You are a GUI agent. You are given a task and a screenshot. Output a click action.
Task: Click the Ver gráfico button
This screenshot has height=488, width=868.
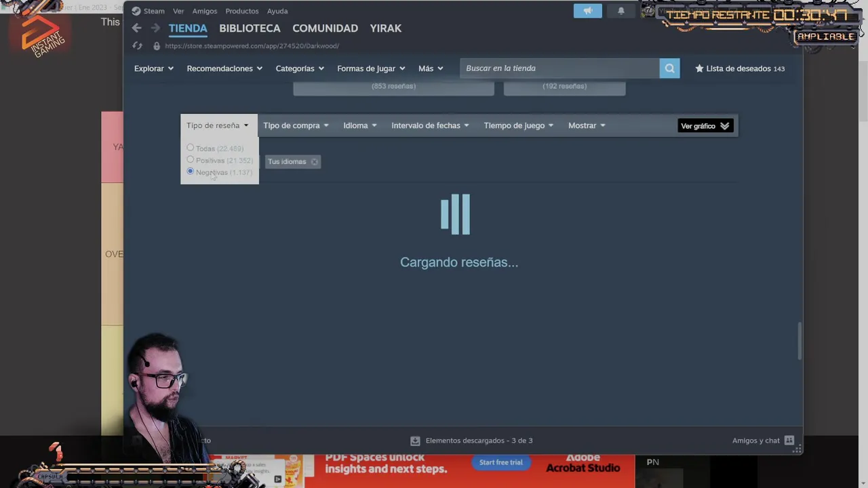pyautogui.click(x=705, y=126)
